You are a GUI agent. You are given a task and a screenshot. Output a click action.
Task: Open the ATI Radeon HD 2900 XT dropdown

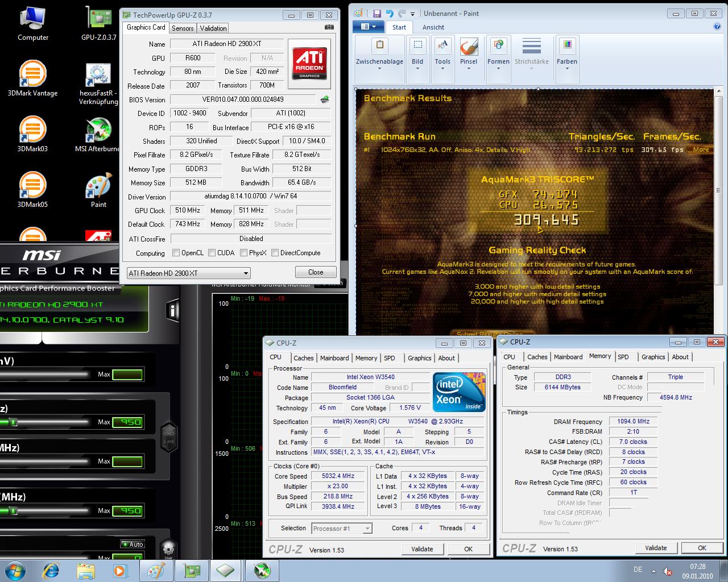188,273
